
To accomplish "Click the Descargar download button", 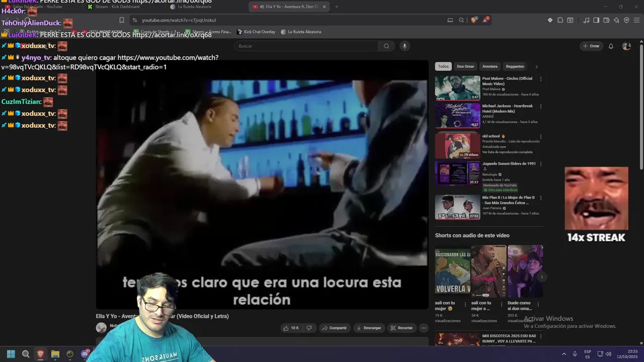I will coord(369,328).
